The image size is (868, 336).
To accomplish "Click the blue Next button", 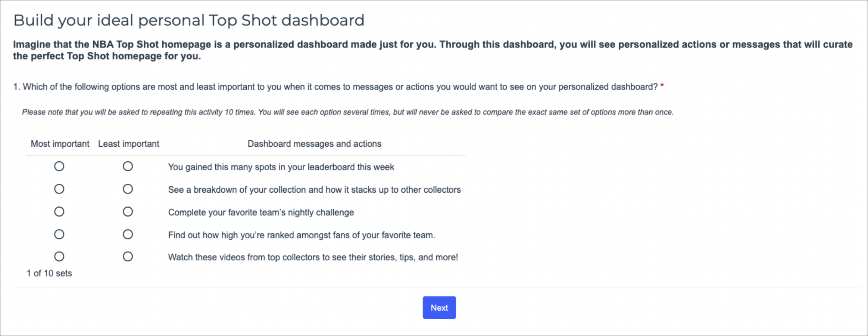I will 439,308.
